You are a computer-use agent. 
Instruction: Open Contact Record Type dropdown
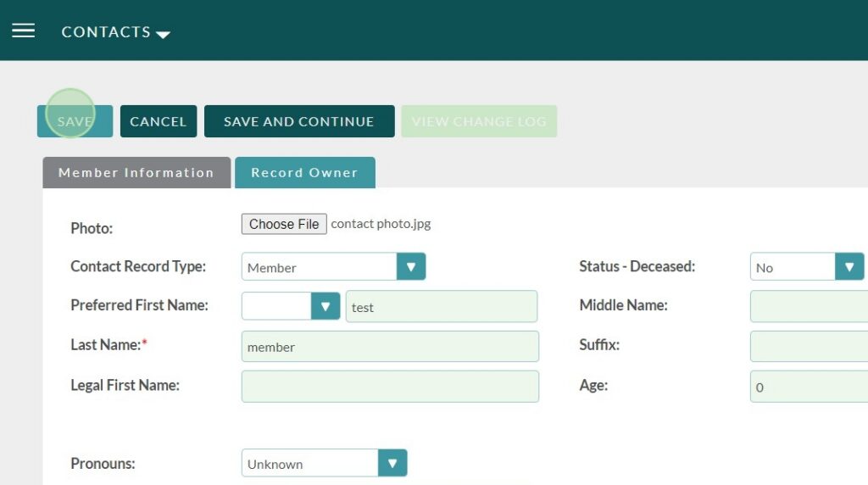(x=410, y=267)
